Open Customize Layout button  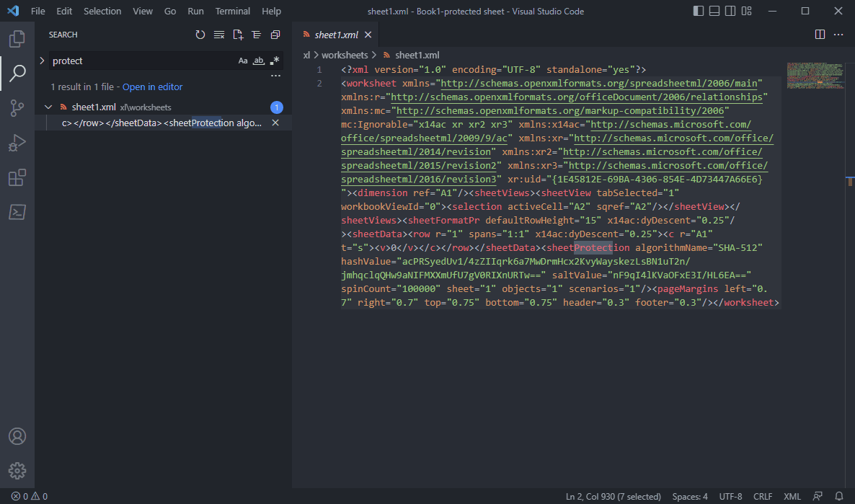click(746, 11)
